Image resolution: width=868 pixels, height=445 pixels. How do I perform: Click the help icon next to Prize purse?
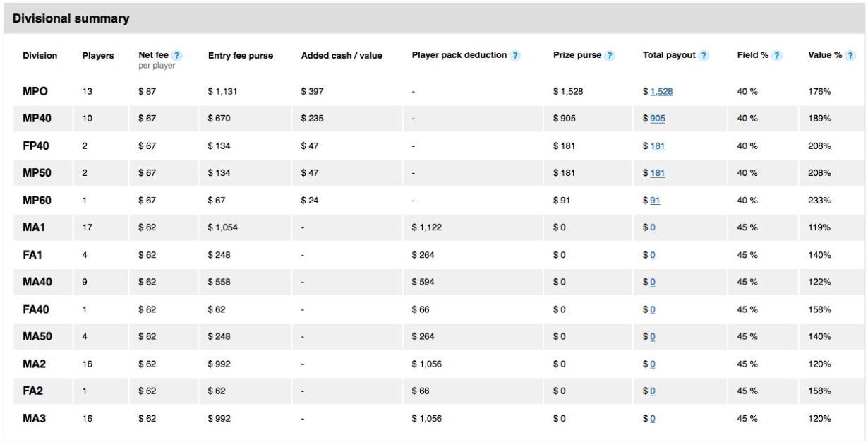(609, 56)
